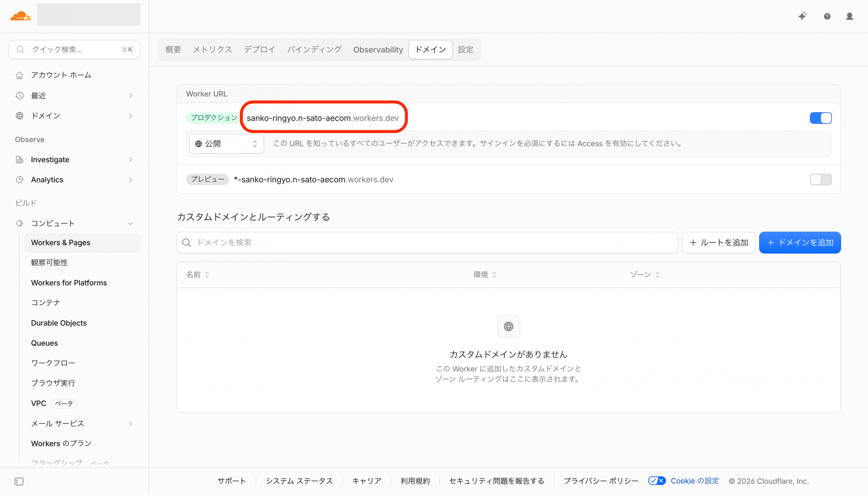This screenshot has height=495, width=868.
Task: Open ワークフロー in sidebar
Action: (53, 363)
